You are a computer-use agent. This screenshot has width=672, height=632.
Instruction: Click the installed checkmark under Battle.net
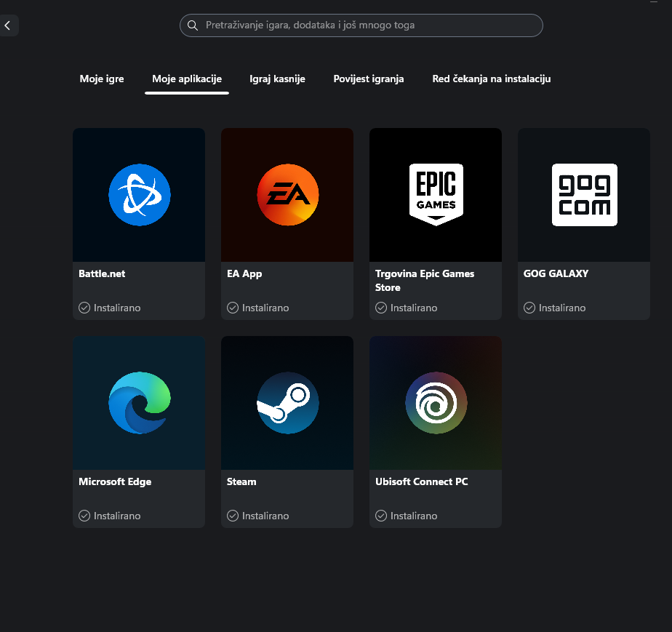[84, 308]
